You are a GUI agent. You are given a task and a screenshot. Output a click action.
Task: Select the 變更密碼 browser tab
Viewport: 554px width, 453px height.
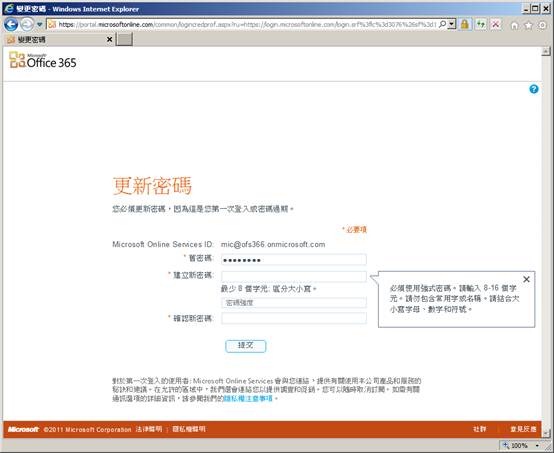click(x=60, y=40)
